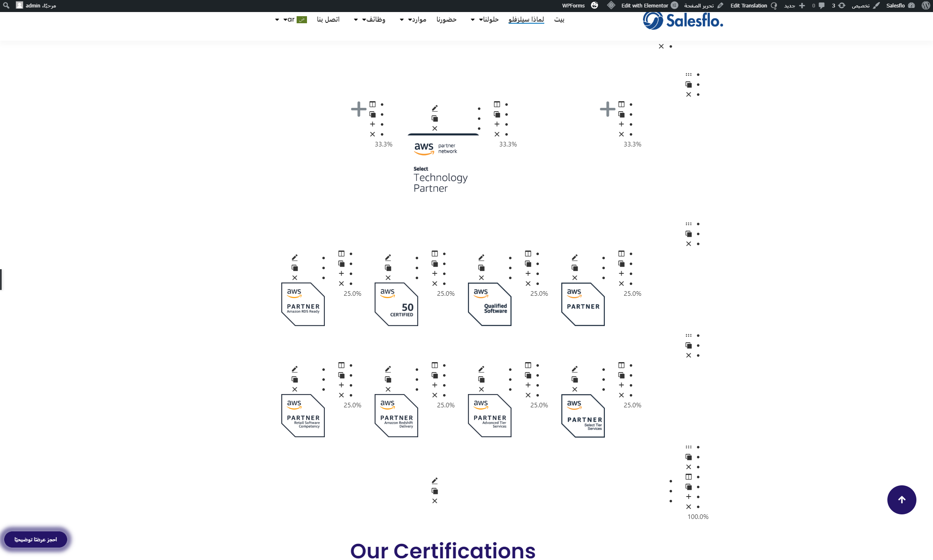
Task: Open the ar language switcher dropdown
Action: pos(277,19)
